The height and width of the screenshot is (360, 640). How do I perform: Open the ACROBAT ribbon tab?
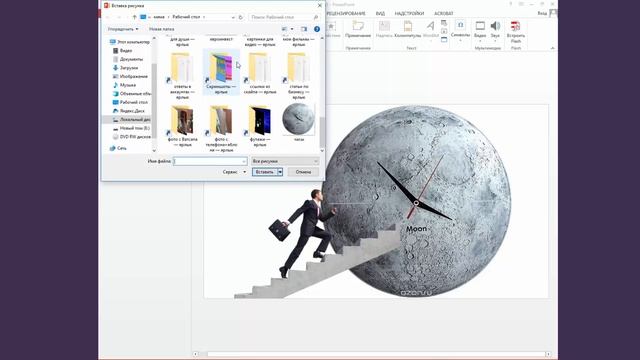(x=443, y=13)
